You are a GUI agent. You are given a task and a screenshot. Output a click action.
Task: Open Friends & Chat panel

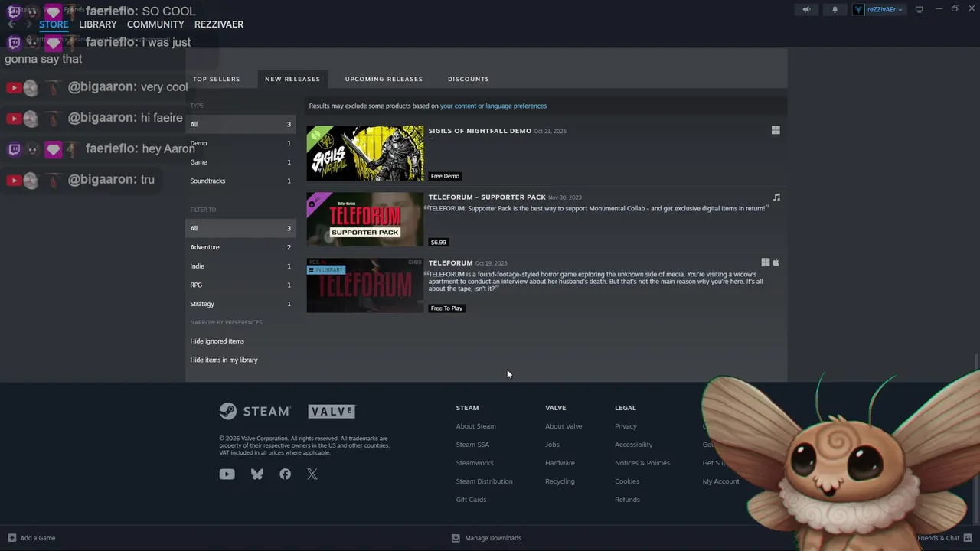[945, 538]
